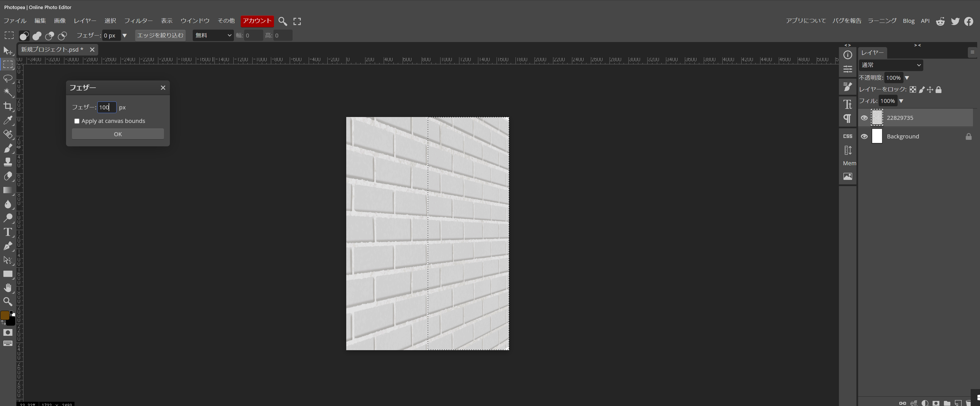
Task: Select the Type tool in left toolbar
Action: [8, 232]
